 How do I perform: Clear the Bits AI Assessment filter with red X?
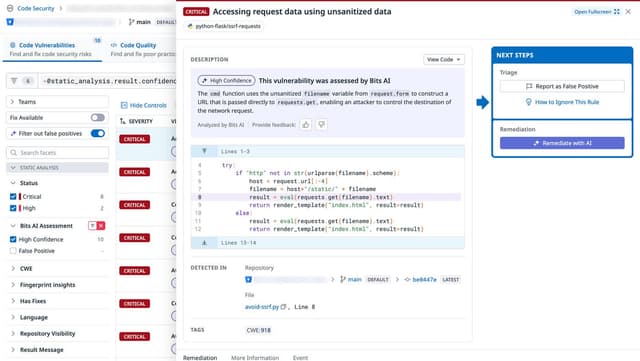pyautogui.click(x=101, y=226)
